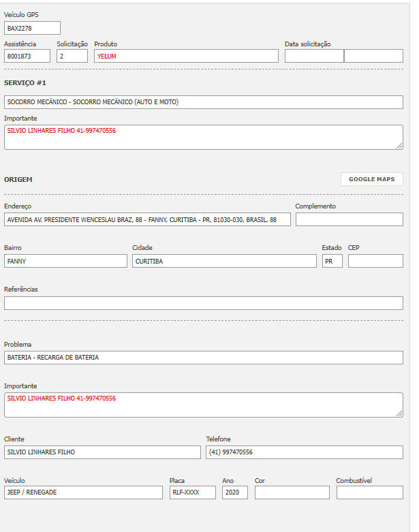Click the Placa field showing RLF-XXXX
The image size is (419, 532).
[x=193, y=492]
